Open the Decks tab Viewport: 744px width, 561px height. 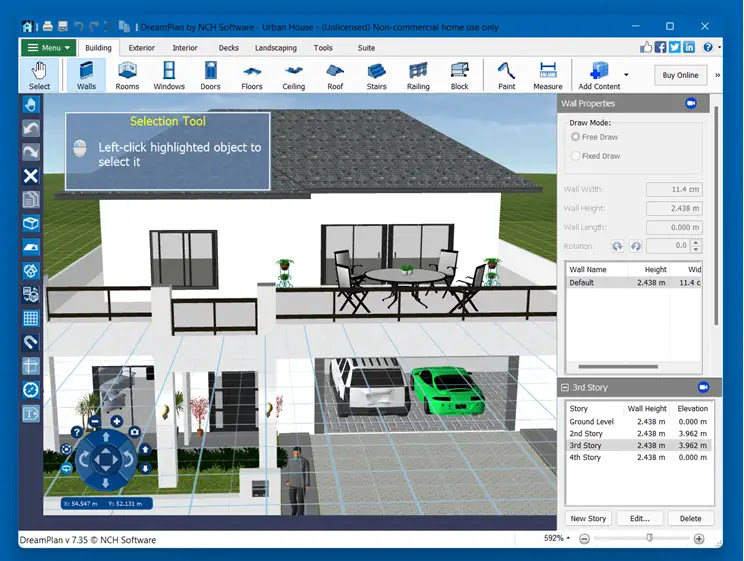point(228,48)
